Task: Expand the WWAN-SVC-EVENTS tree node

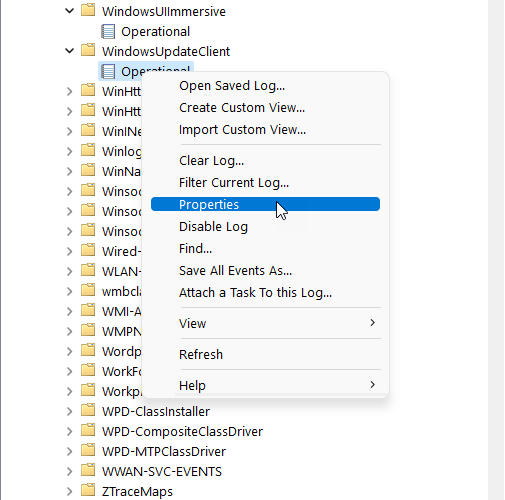Action: (69, 471)
